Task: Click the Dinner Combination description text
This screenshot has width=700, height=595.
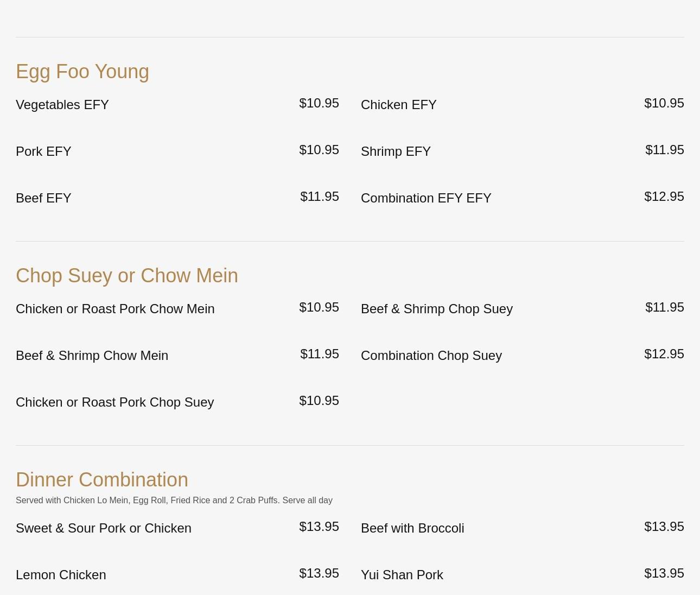Action: click(x=174, y=501)
